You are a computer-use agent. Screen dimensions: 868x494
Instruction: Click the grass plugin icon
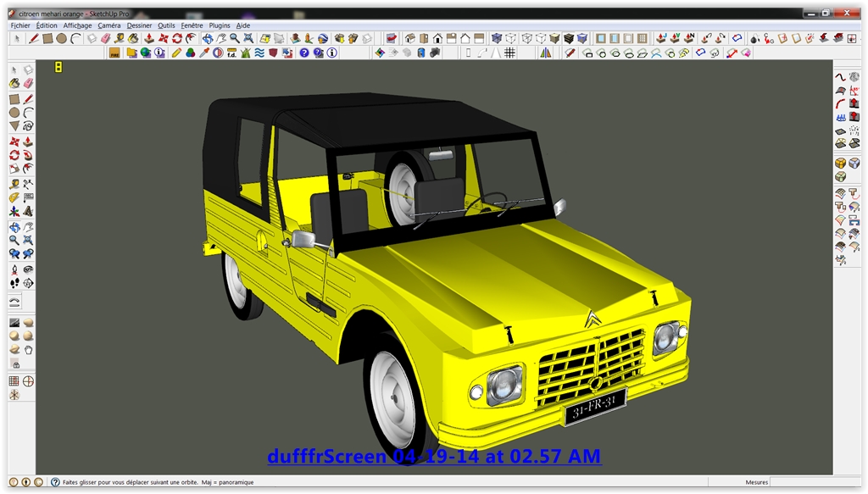click(246, 53)
